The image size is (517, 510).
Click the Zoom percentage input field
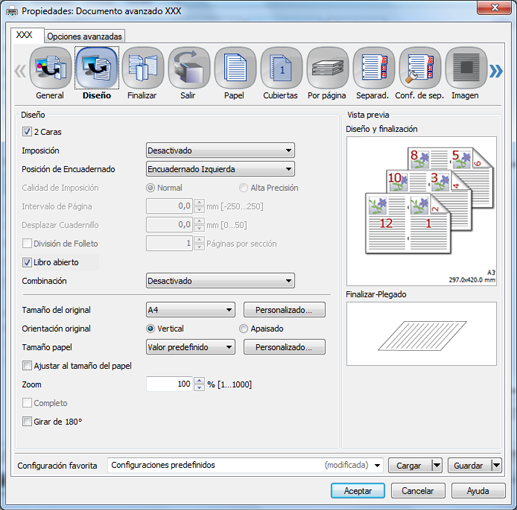pyautogui.click(x=169, y=384)
